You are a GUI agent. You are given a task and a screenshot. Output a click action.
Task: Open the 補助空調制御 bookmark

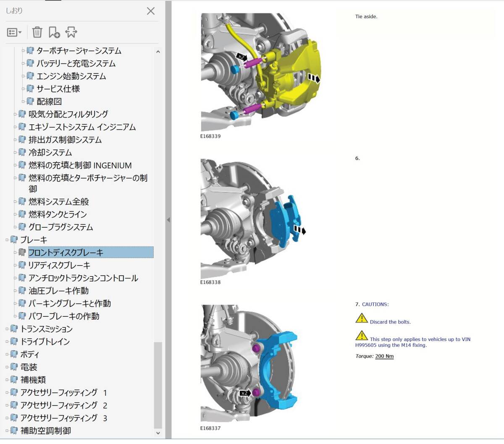point(45,431)
